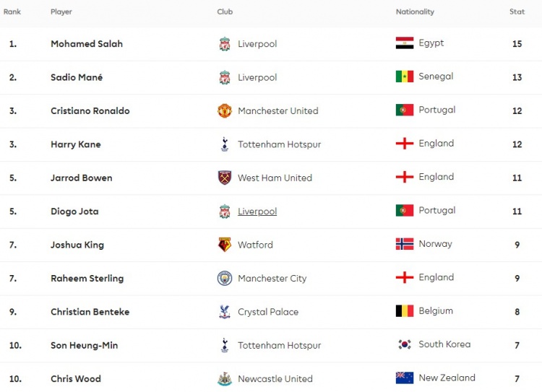Click the Senegal flag icon
The image size is (542, 392).
(405, 77)
